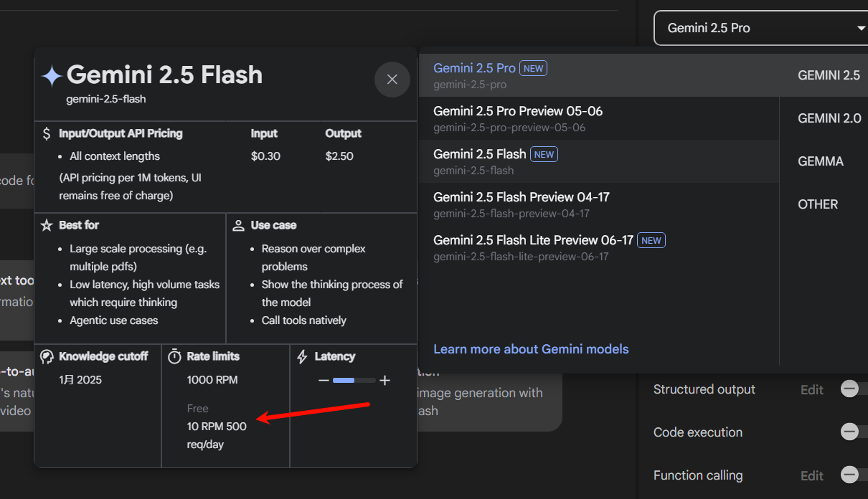Open the Gemini 2.5 Pro model selector dropdown
The height and width of the screenshot is (499, 868).
click(760, 28)
